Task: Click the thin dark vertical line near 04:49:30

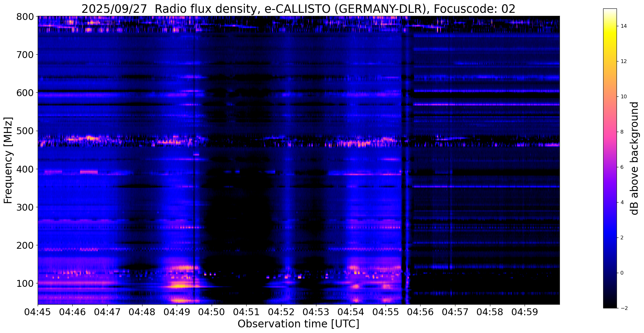Action: [194, 160]
